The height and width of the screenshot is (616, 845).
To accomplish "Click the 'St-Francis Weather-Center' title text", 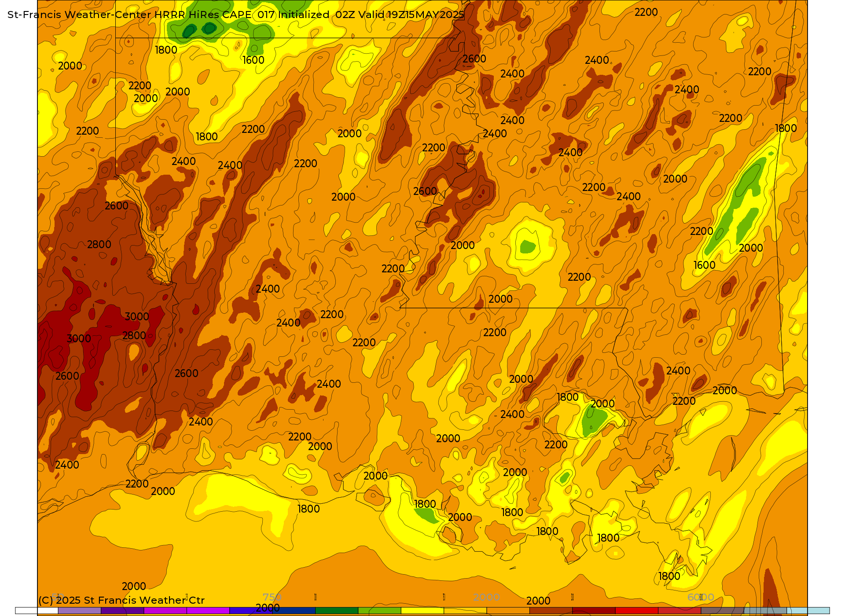I will coord(79,15).
